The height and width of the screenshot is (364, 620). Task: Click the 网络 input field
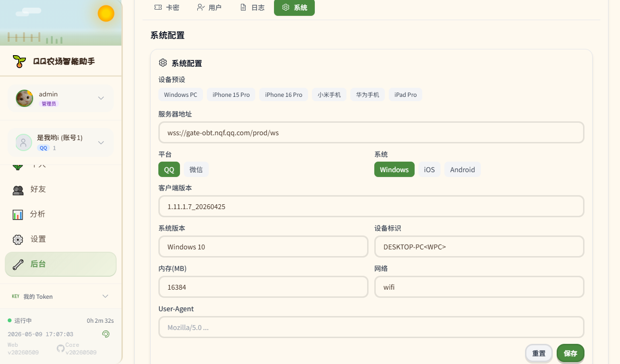click(x=479, y=287)
